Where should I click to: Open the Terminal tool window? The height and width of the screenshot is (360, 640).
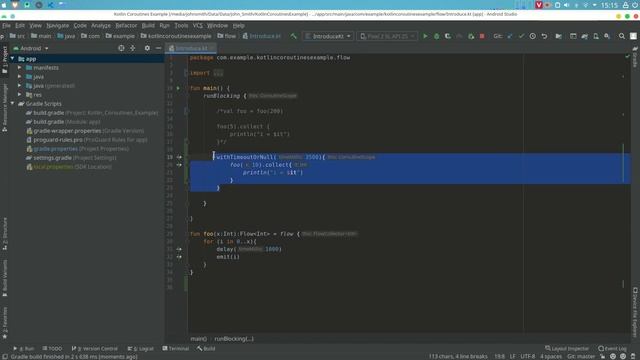(176, 349)
